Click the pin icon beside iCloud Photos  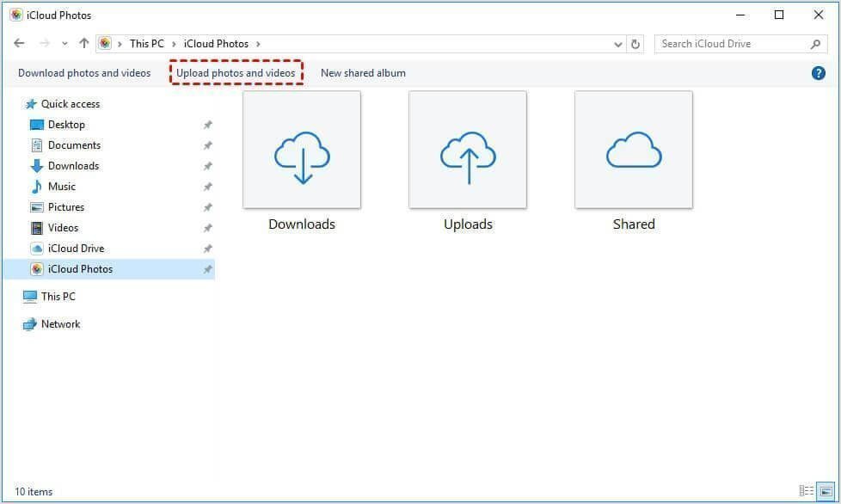coord(207,269)
